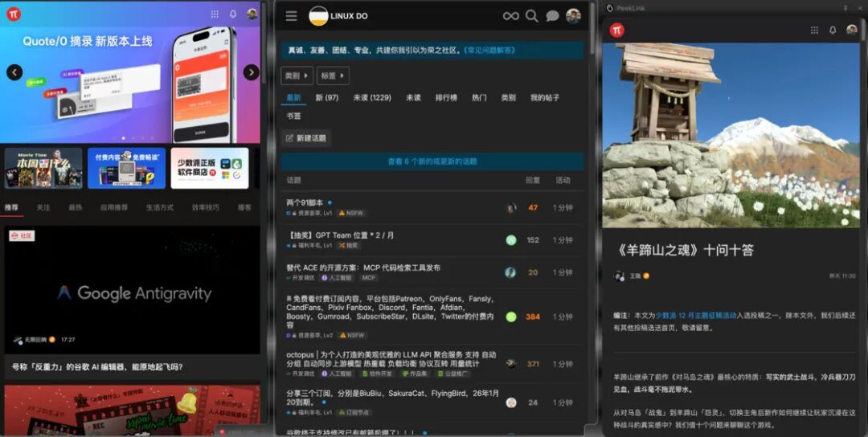
Task: Sort topics by 活动 column header
Action: pyautogui.click(x=563, y=180)
